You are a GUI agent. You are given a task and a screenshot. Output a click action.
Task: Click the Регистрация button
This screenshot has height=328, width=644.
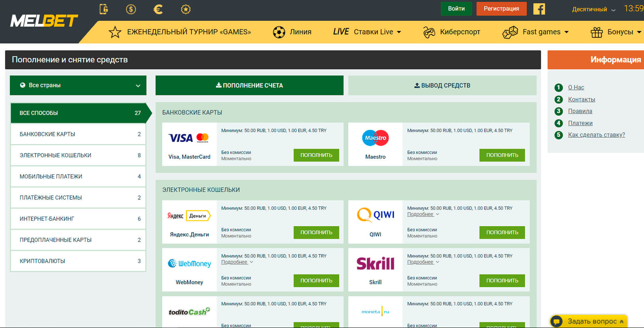[501, 9]
